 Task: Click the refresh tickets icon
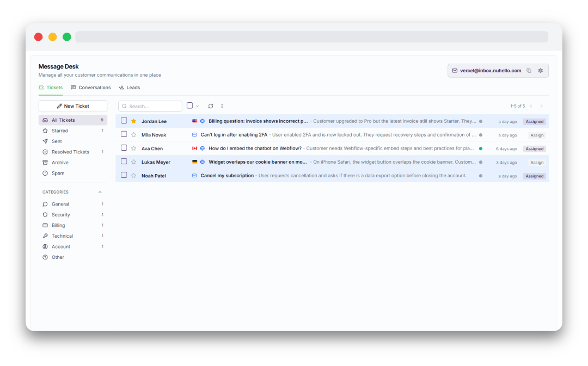211,106
